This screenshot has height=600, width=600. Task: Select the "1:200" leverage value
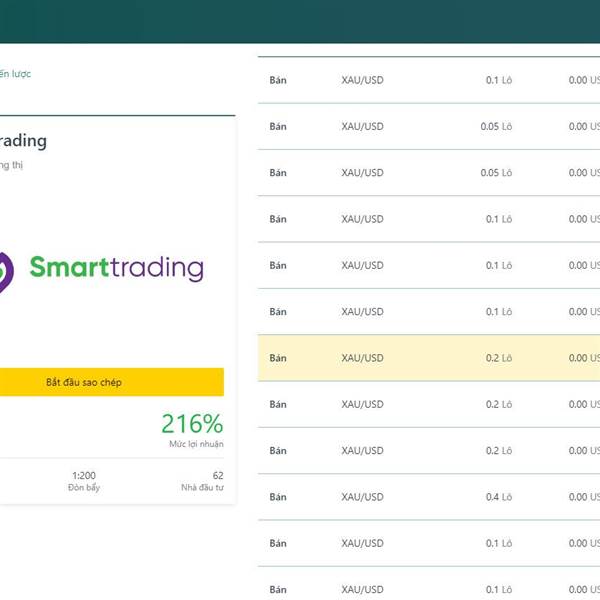(84, 475)
